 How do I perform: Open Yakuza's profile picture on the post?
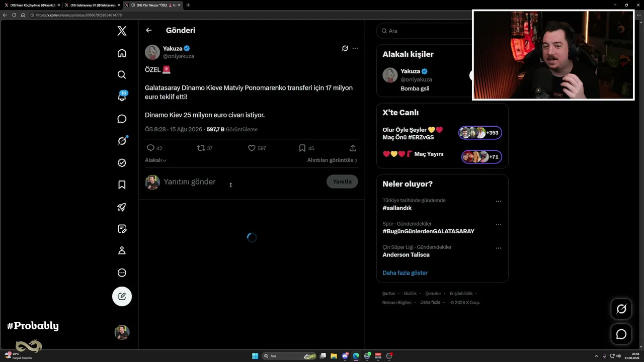(152, 52)
